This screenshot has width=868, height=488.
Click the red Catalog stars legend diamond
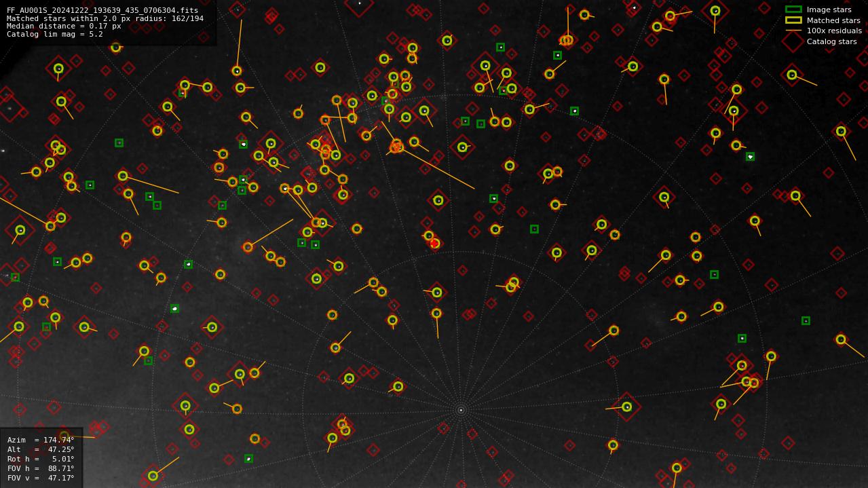click(x=793, y=41)
